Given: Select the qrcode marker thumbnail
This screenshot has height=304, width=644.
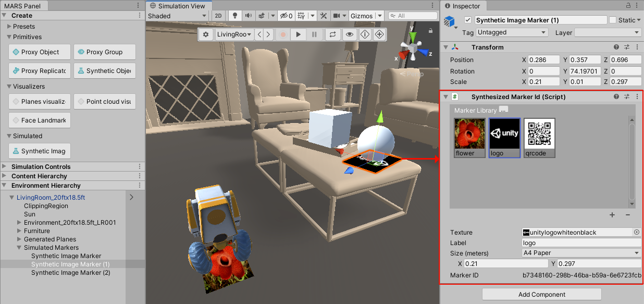Looking at the screenshot, I should [539, 138].
